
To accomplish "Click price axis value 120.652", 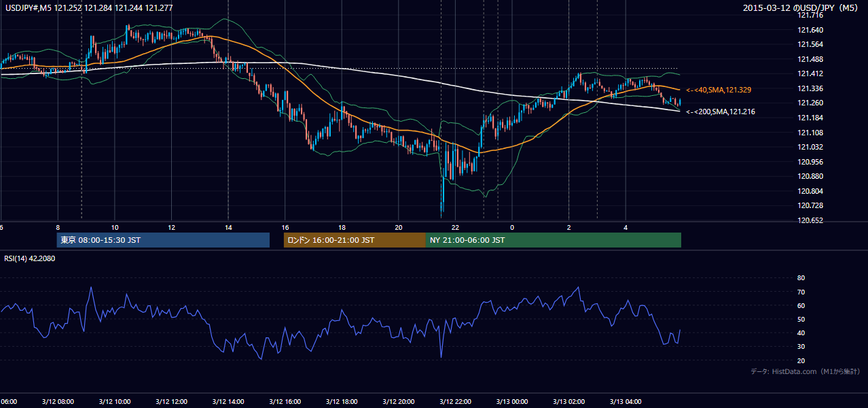I will [x=810, y=220].
